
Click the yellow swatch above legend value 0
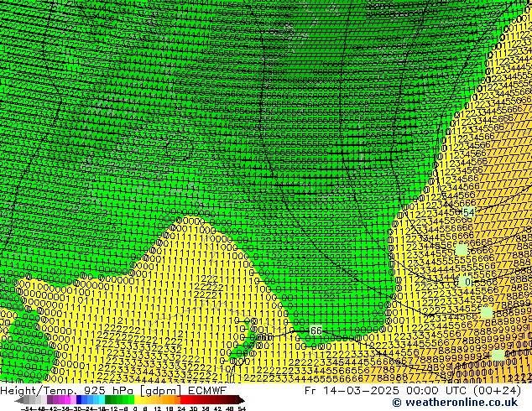coord(137,400)
